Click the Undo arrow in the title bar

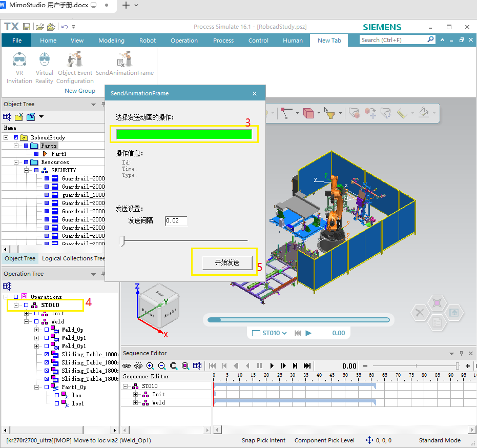point(64,27)
